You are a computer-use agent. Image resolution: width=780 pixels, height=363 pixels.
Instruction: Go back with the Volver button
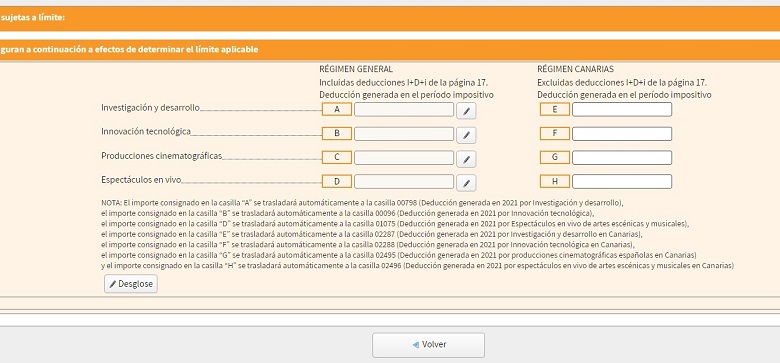tap(428, 345)
